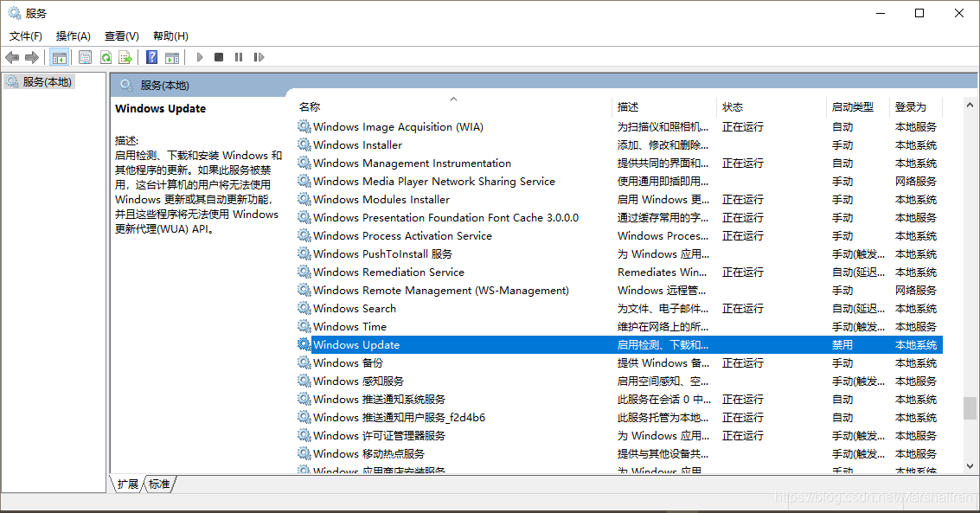Click the Start Service play icon
The height and width of the screenshot is (513, 980).
[x=200, y=57]
